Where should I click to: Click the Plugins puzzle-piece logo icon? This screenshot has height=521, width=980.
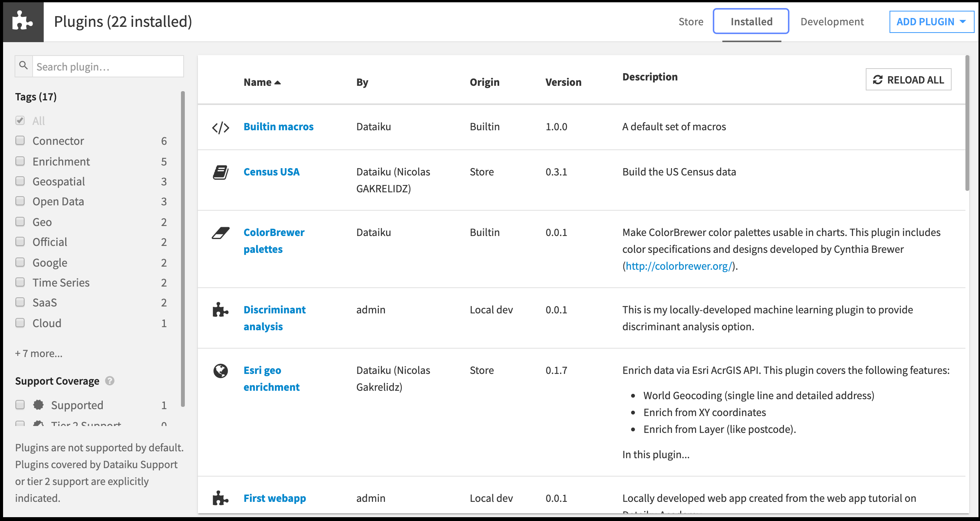coord(23,21)
